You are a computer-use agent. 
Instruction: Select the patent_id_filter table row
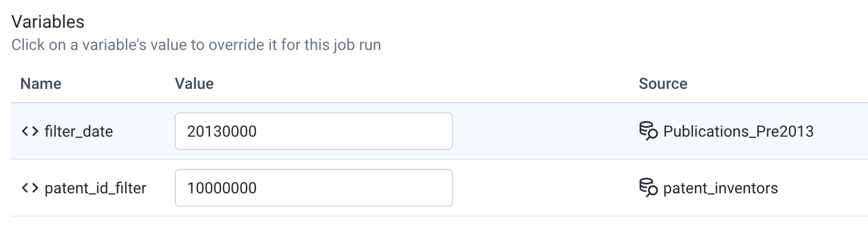point(440,188)
